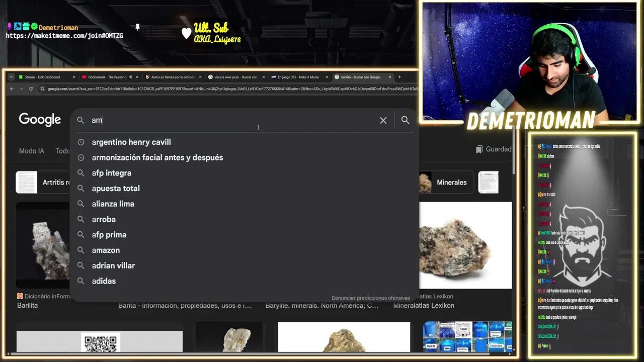Viewport: 644px width, 362px height.
Task: Close the Make it Meme tab
Action: pos(327,77)
